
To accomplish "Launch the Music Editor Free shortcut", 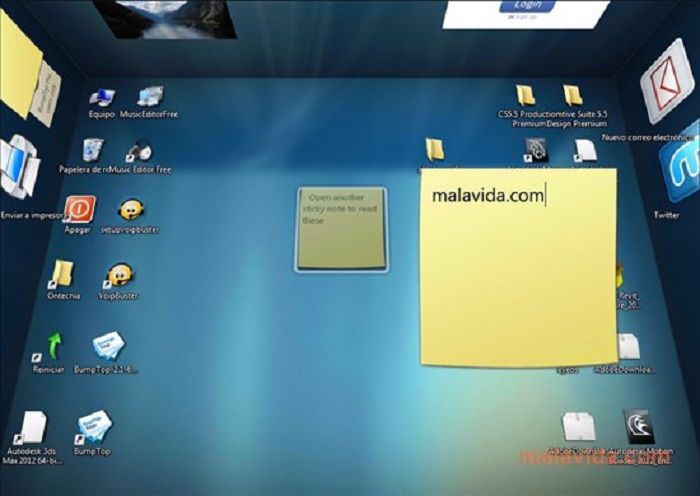I will [139, 152].
